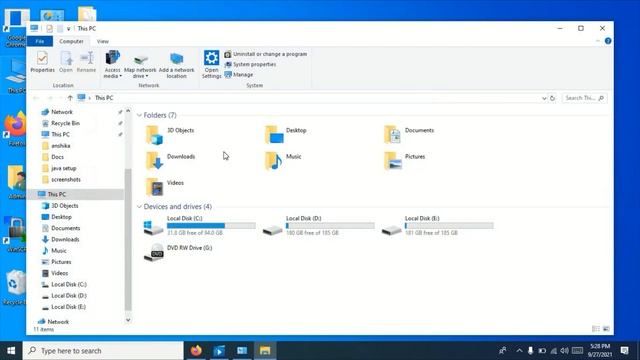The height and width of the screenshot is (360, 640).
Task: Switch to the View ribbon tab
Action: point(102,41)
